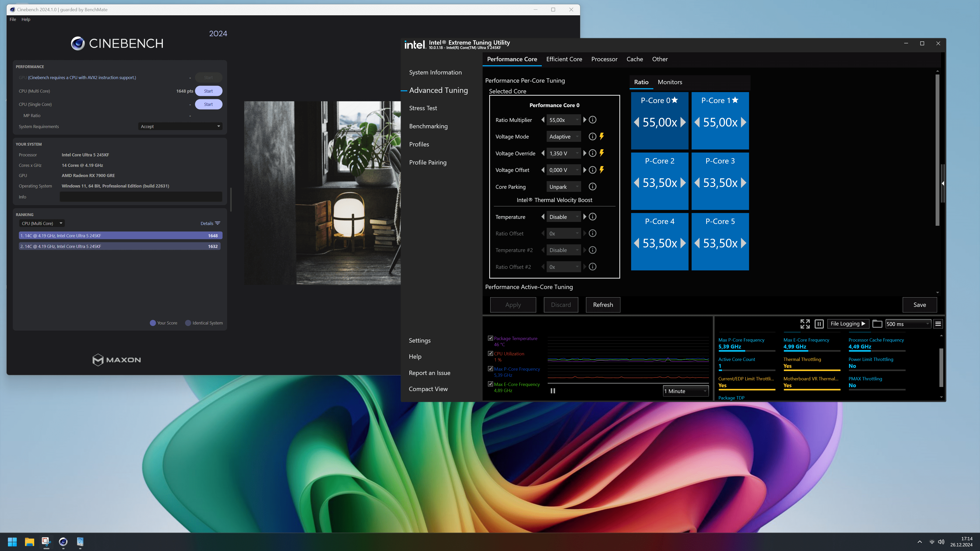
Task: Increase P-Core 0 ratio with right arrow
Action: coord(683,122)
